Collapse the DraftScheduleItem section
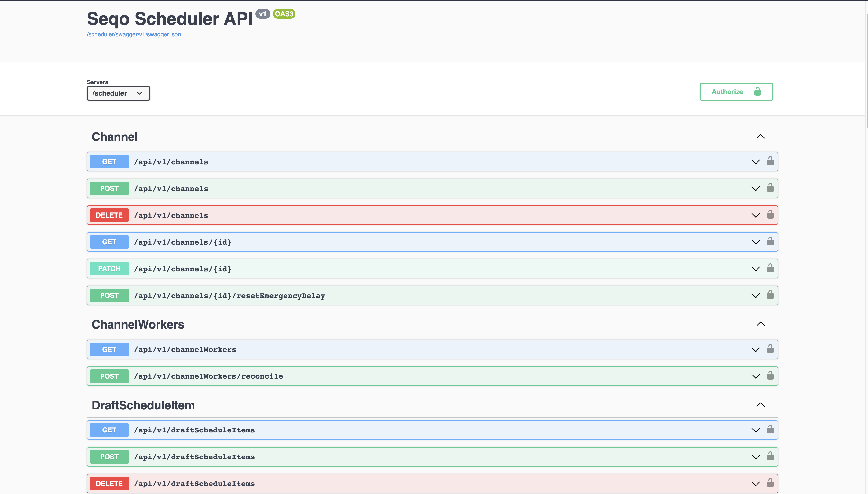 (x=760, y=405)
